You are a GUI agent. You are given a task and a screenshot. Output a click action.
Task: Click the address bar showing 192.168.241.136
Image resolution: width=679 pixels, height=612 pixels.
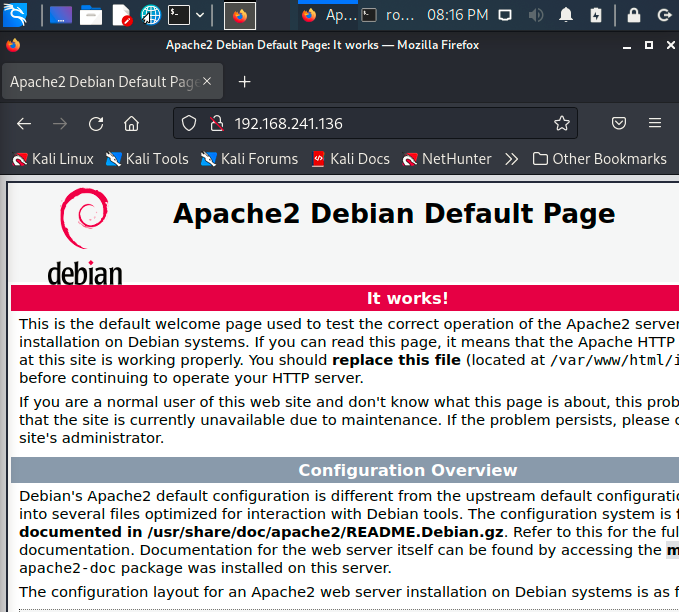click(375, 123)
